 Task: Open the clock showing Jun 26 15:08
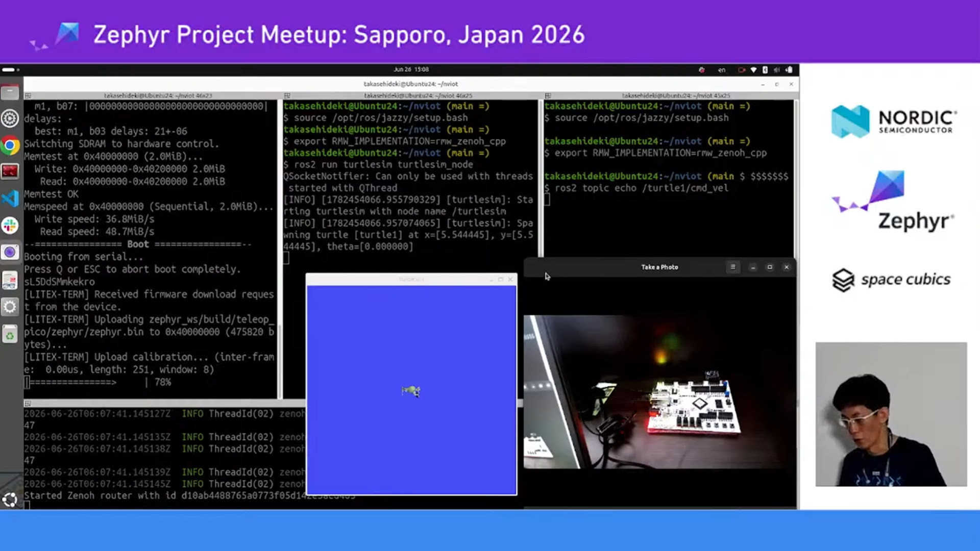[x=411, y=69]
